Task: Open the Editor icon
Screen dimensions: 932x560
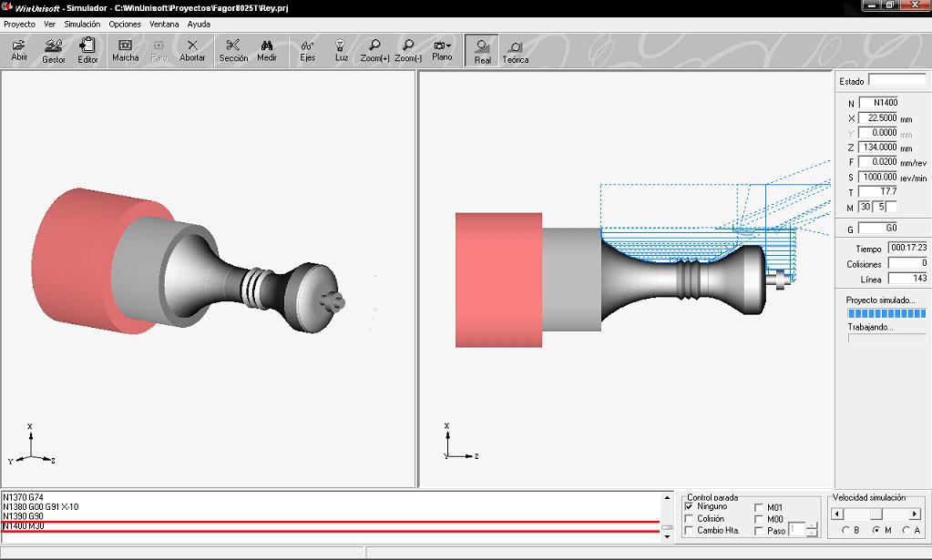Action: 88,50
